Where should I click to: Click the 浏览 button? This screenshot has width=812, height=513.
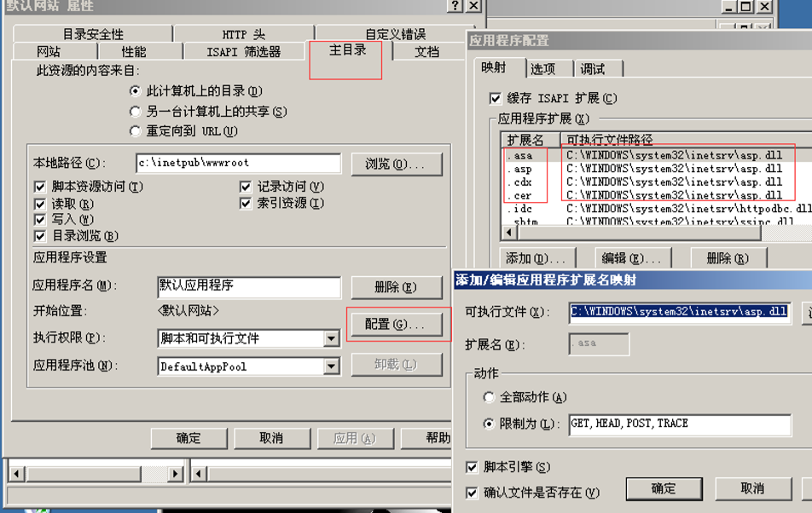pos(397,164)
